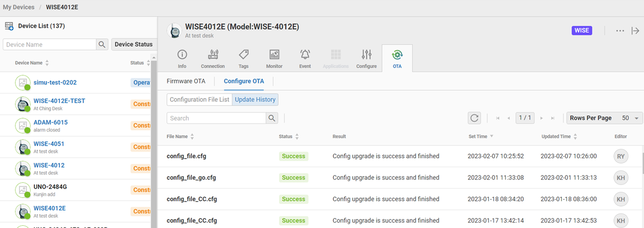Click the Device Name search field
This screenshot has width=644, height=228.
point(49,45)
